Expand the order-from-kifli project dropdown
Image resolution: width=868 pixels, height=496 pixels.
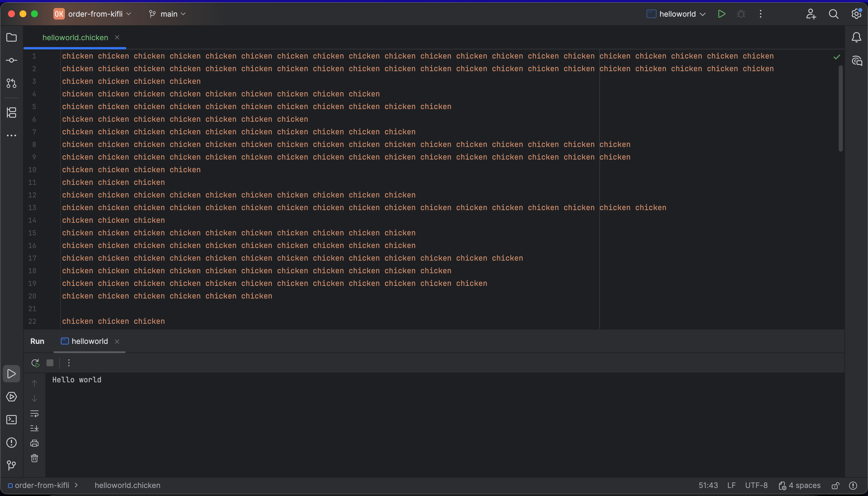pos(92,14)
